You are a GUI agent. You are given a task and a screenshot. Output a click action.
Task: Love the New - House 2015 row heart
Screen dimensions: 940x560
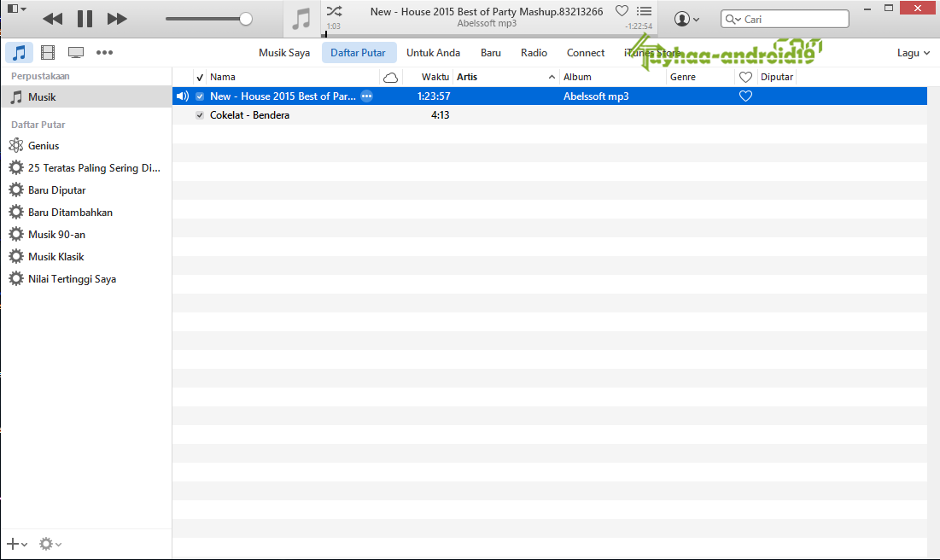(x=745, y=96)
